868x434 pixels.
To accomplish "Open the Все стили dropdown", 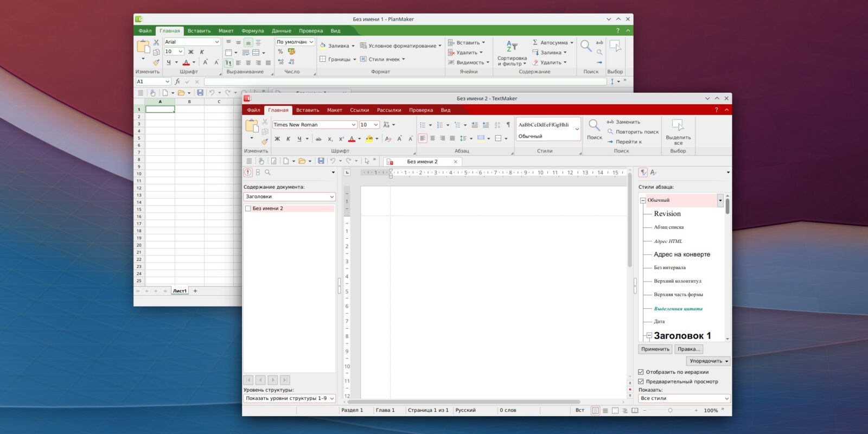I will point(684,398).
